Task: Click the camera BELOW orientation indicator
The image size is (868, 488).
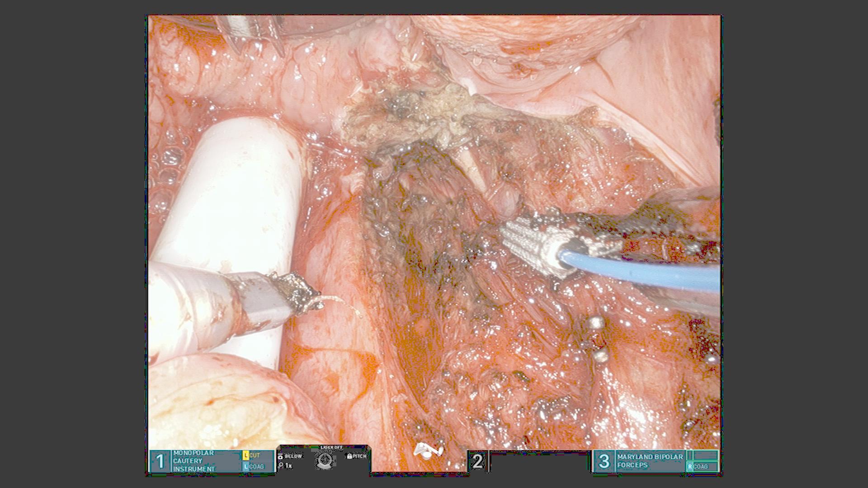Action: [290, 456]
